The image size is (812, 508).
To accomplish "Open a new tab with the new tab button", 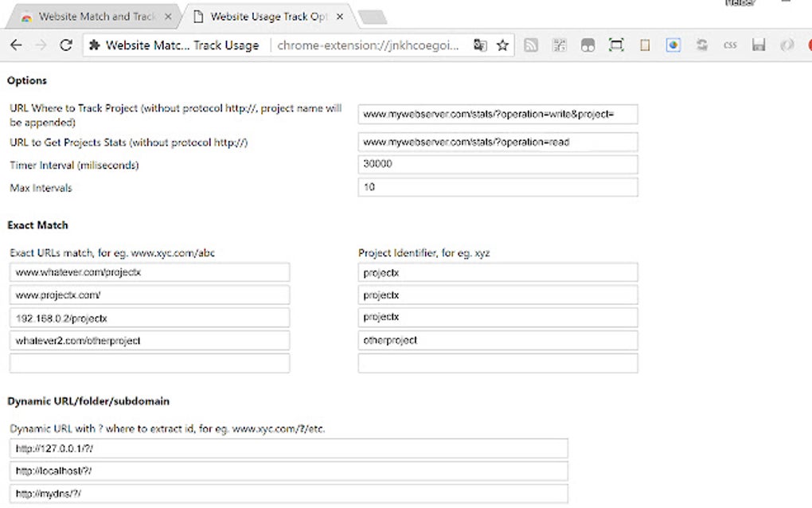I will (x=372, y=17).
